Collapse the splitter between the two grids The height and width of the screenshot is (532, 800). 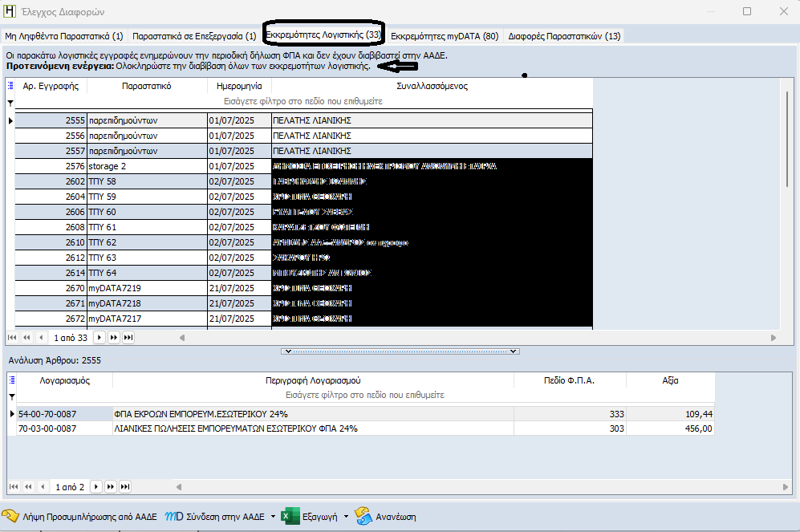[400, 351]
